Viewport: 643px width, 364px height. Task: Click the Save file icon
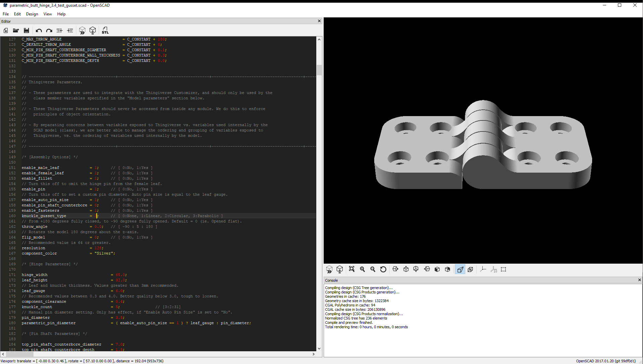26,30
